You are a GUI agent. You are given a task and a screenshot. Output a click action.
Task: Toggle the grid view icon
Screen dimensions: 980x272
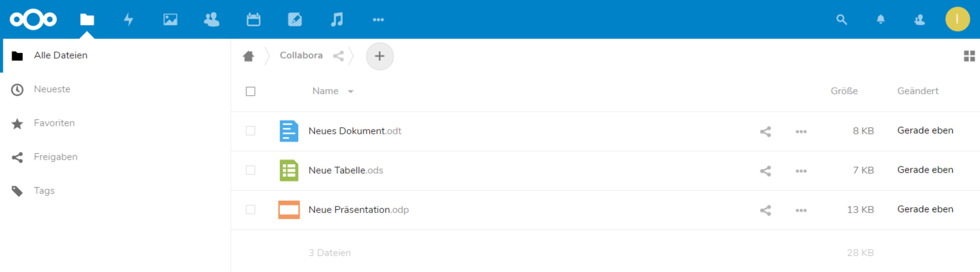click(969, 56)
